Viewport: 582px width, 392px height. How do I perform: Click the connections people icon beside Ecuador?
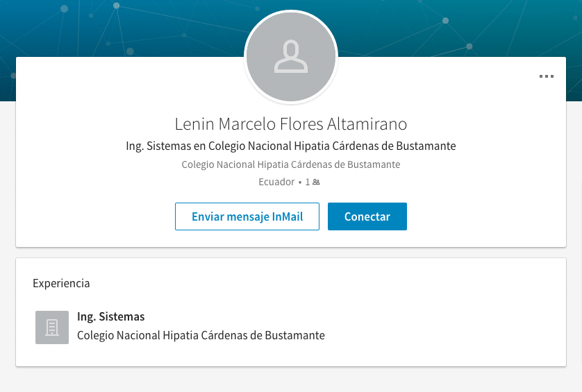tap(316, 182)
